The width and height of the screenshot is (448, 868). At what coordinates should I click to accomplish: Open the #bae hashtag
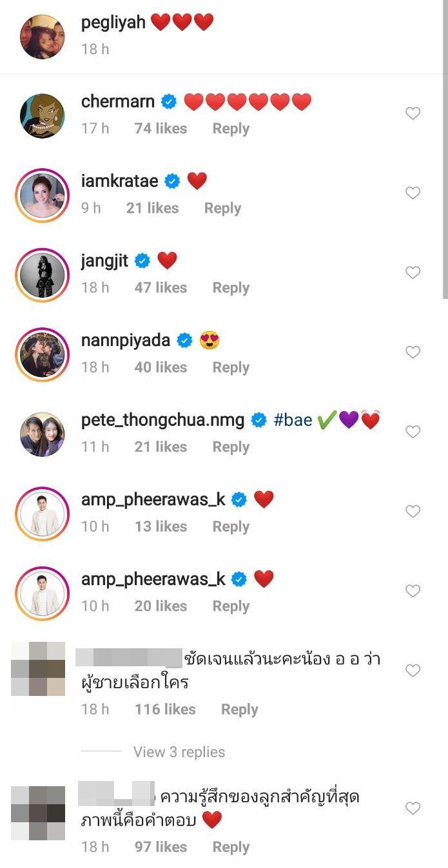(293, 421)
